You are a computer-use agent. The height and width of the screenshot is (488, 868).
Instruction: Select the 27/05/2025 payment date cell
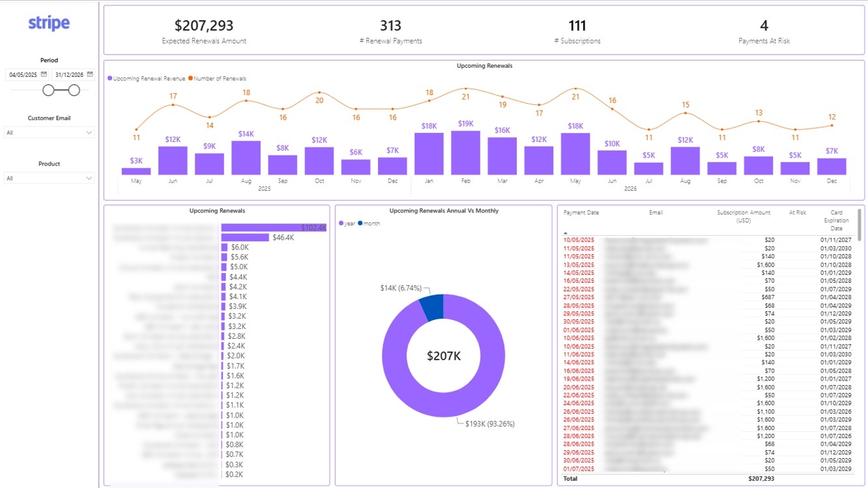click(579, 296)
